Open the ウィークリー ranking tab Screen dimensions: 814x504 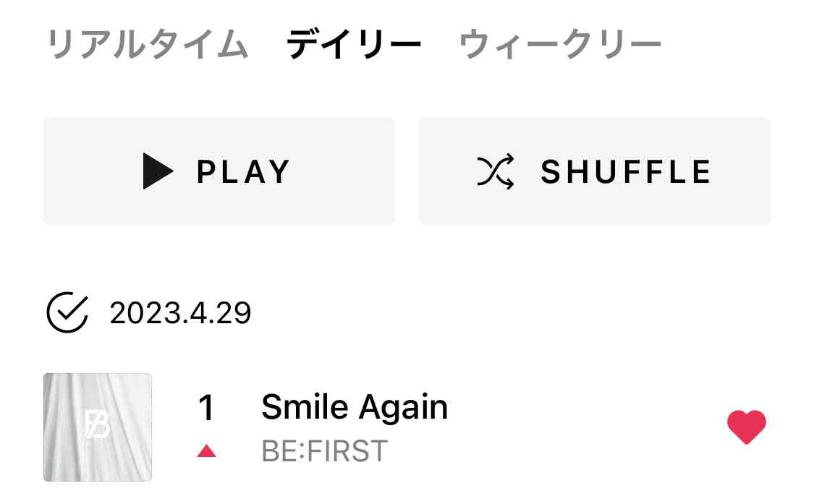tap(560, 46)
